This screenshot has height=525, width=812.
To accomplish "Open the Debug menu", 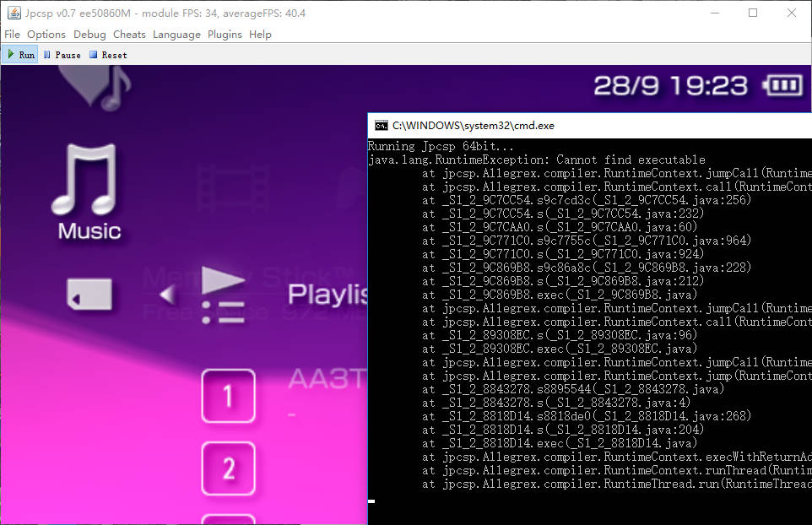I will [89, 35].
